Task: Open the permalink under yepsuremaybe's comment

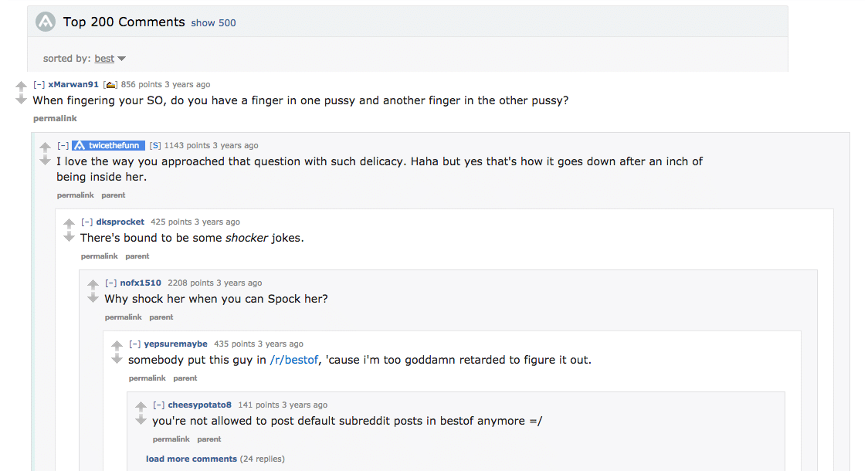Action: (147, 378)
